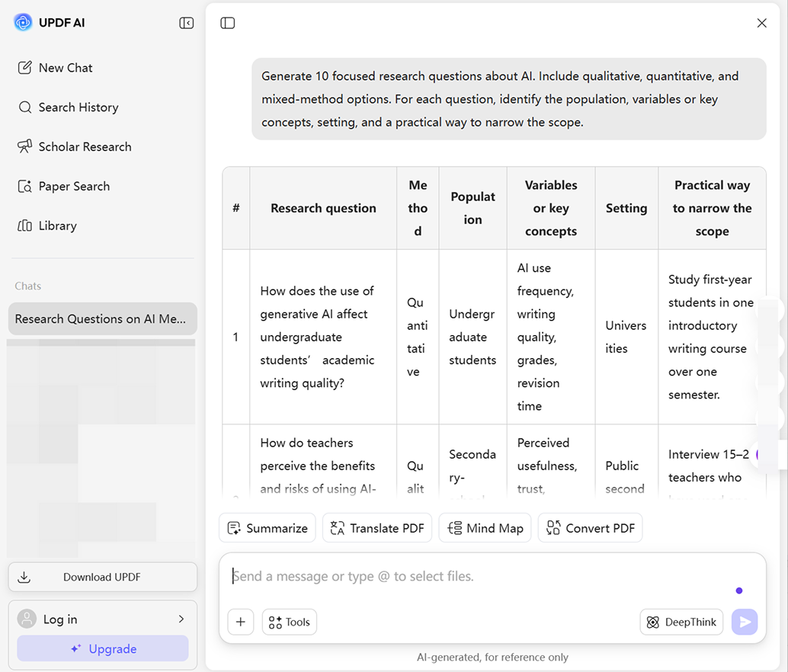Viewport: 788px width, 672px height.
Task: Click the generative AI research question cell
Action: 323,337
